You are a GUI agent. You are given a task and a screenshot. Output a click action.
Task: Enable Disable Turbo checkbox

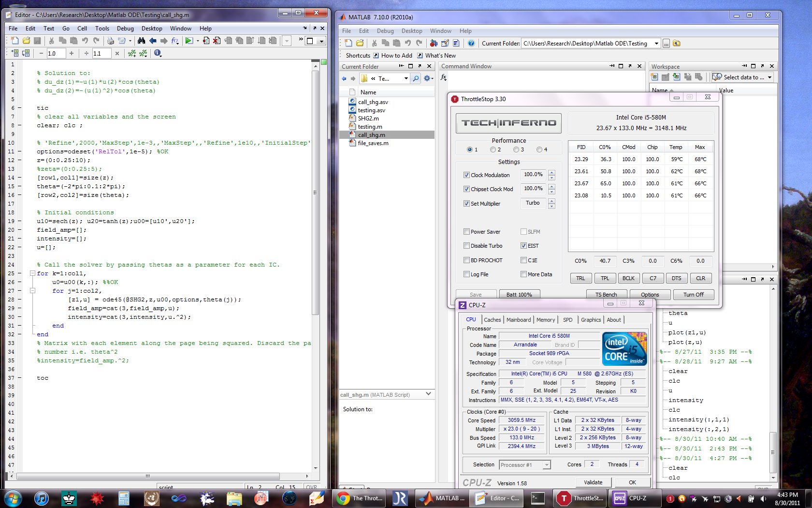(x=466, y=246)
